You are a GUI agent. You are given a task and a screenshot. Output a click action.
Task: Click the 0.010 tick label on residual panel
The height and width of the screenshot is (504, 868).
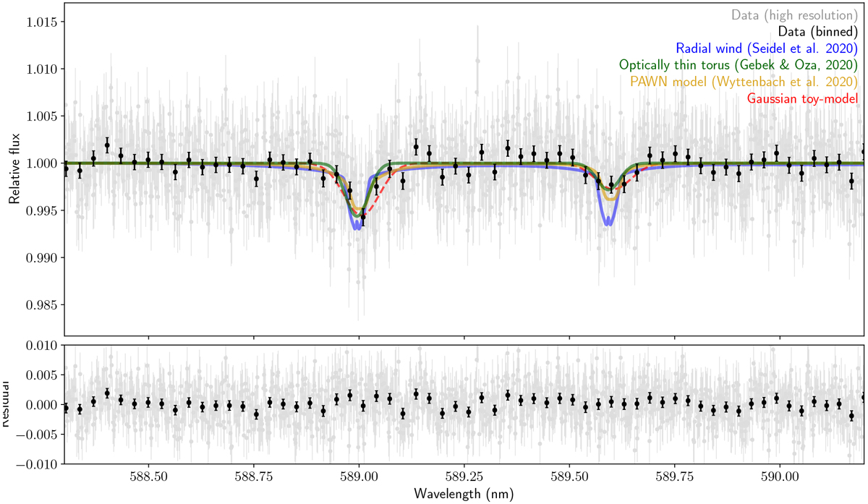[41, 346]
